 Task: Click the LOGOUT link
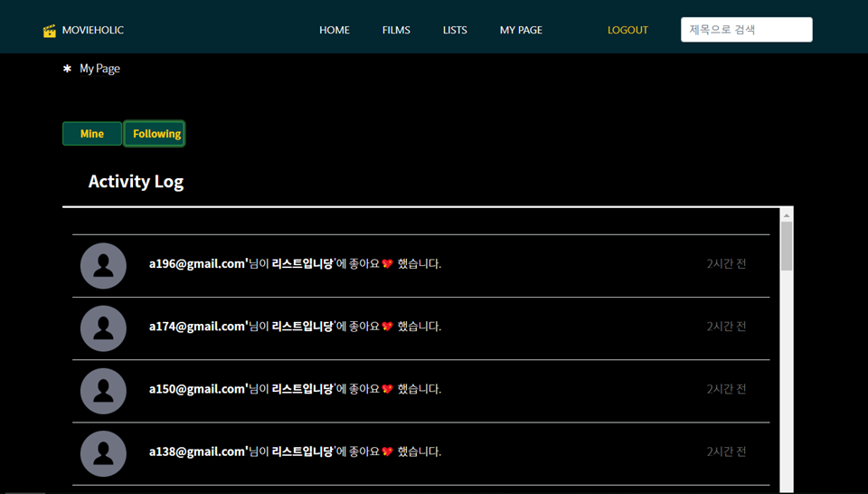coord(627,30)
